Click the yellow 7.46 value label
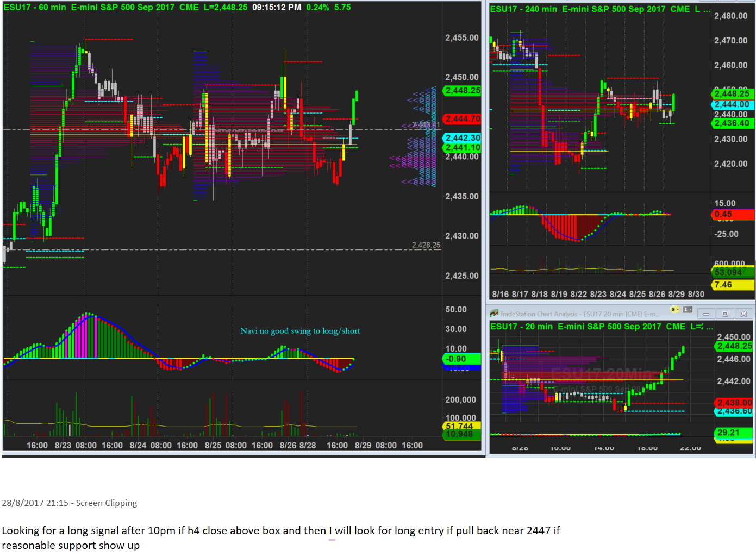 pyautogui.click(x=732, y=285)
